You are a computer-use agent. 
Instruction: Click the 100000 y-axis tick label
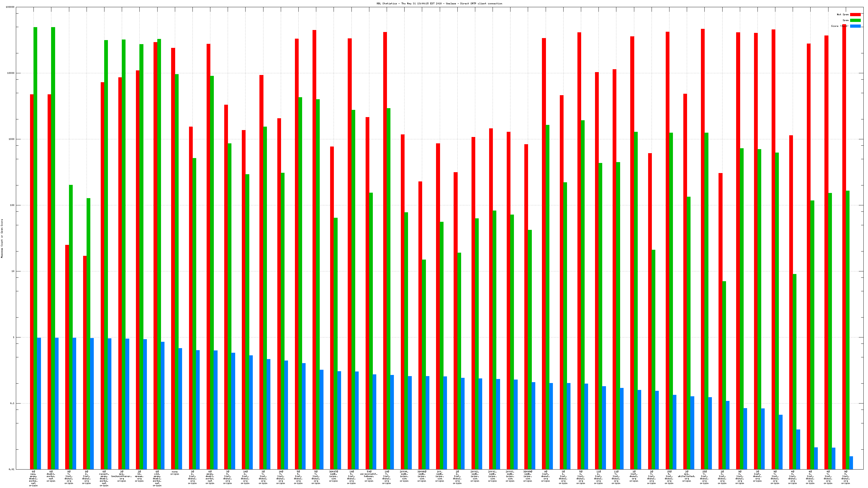(10, 7)
